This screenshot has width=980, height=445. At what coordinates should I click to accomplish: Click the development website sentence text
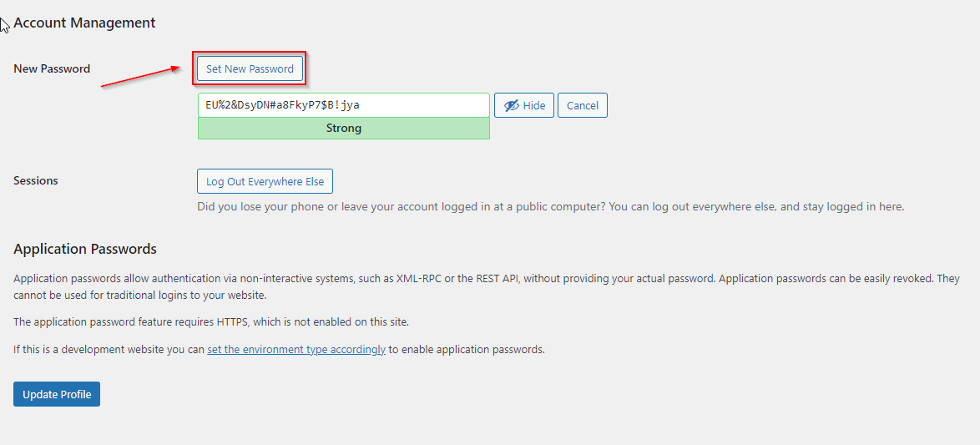point(280,349)
